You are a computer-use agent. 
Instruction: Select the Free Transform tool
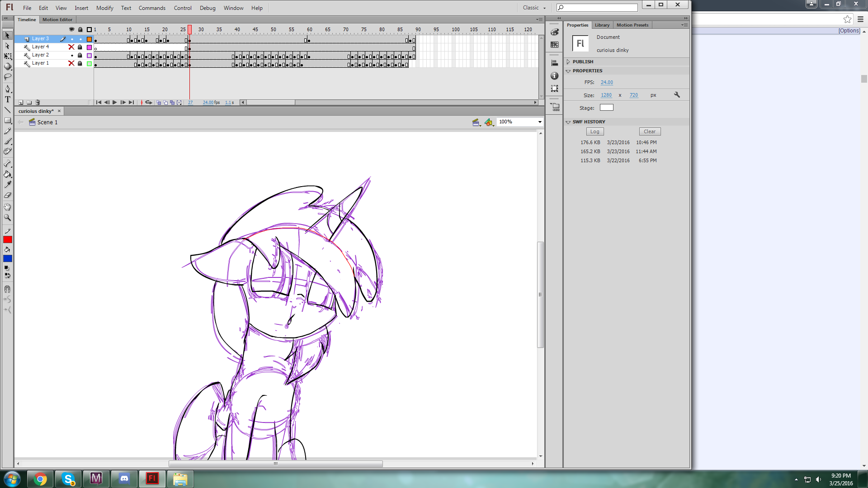(x=8, y=56)
